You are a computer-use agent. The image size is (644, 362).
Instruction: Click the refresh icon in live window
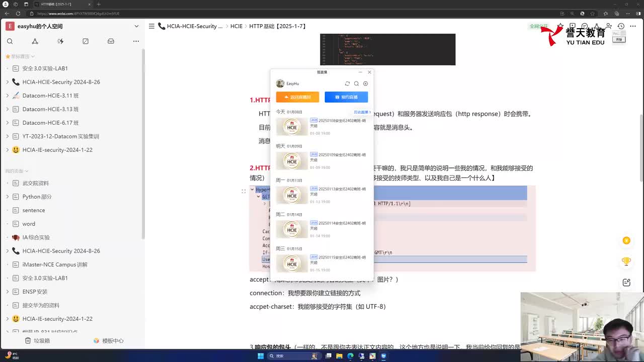click(x=347, y=83)
